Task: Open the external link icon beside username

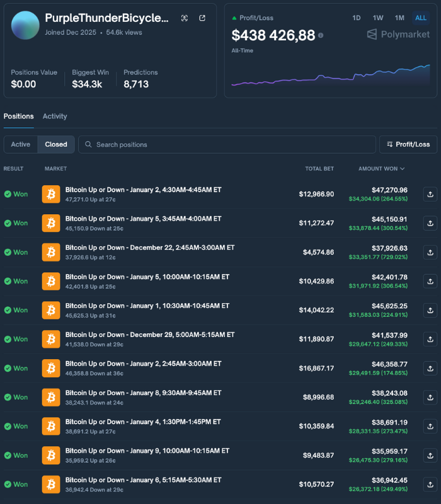Action: pos(202,18)
